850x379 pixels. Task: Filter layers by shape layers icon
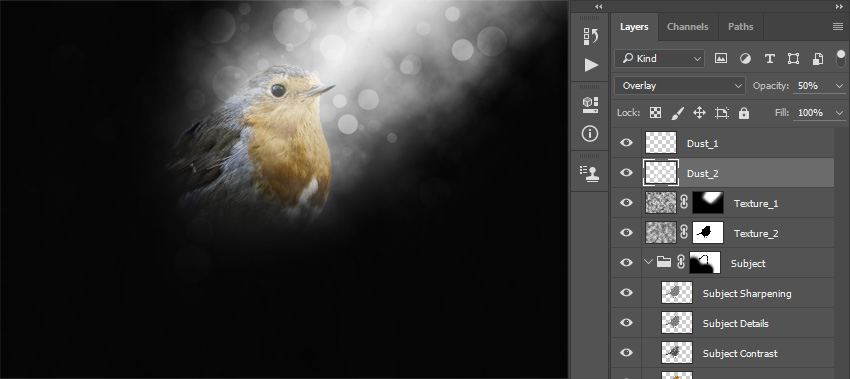pyautogui.click(x=793, y=59)
